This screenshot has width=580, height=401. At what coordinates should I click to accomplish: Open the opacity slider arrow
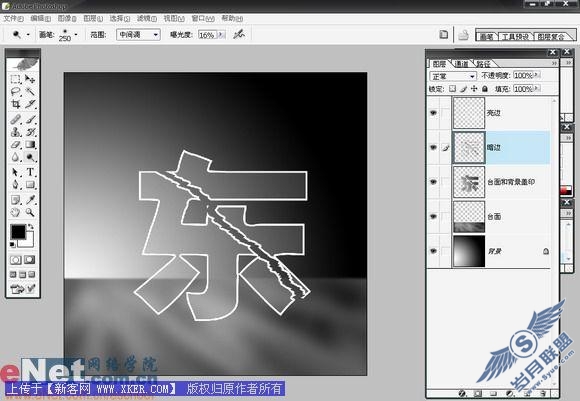point(536,75)
